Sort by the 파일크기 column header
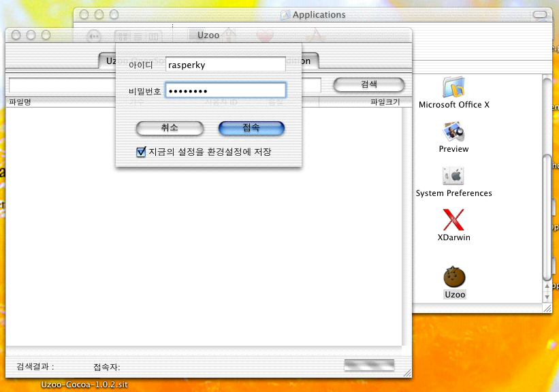Image resolution: width=559 pixels, height=392 pixels. tap(385, 102)
